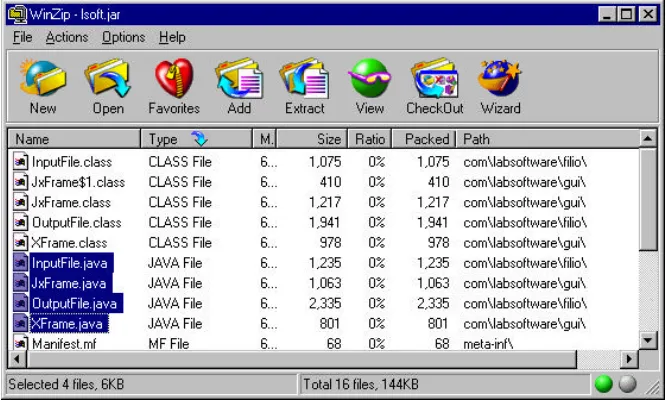Open the Favorites heart icon

click(174, 79)
